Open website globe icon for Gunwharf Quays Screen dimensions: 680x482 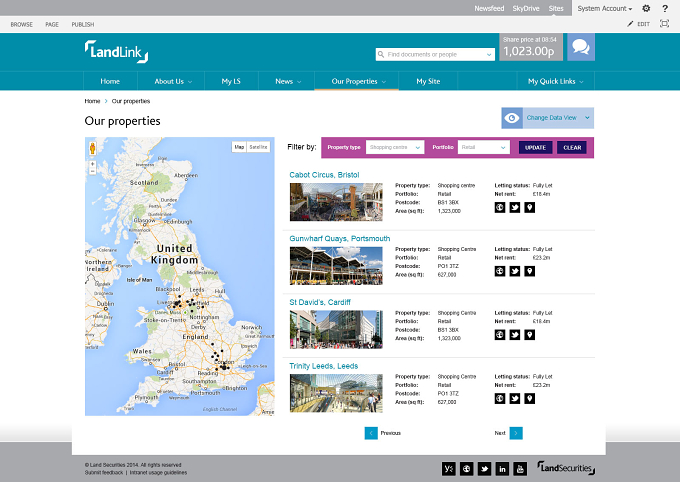pyautogui.click(x=500, y=271)
